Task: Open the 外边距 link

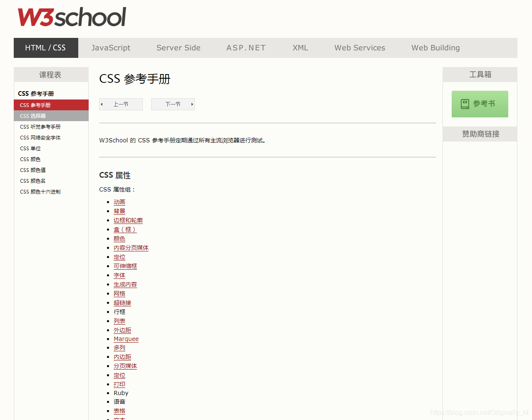Action: click(x=122, y=330)
